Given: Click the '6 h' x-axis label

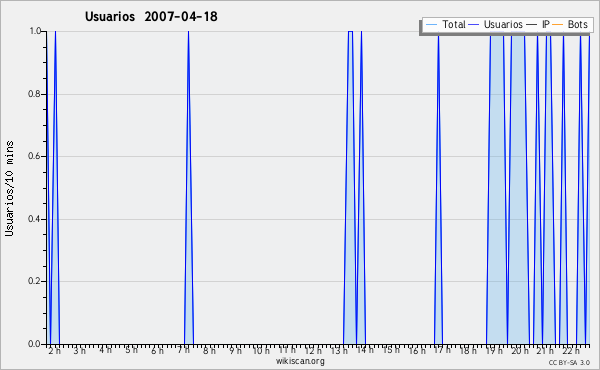Looking at the screenshot, I should [x=157, y=351].
